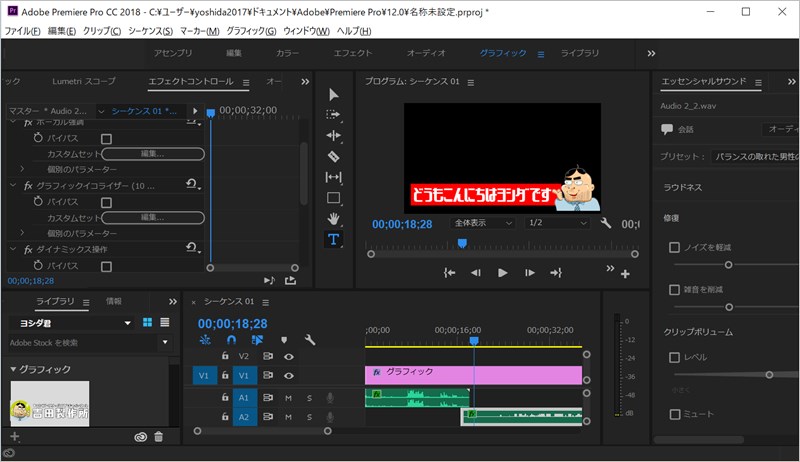This screenshot has height=462, width=800.
Task: Enable ノイズを軽減 checkbox
Action: (674, 247)
